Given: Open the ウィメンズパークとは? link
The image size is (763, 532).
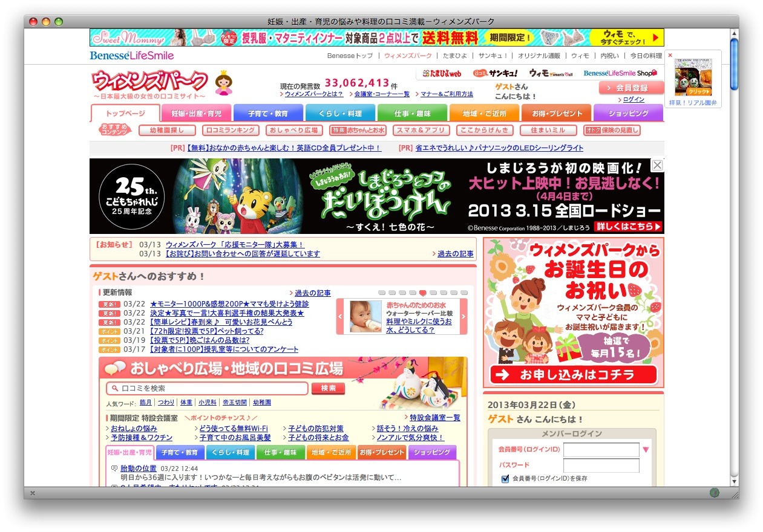Looking at the screenshot, I should 314,94.
